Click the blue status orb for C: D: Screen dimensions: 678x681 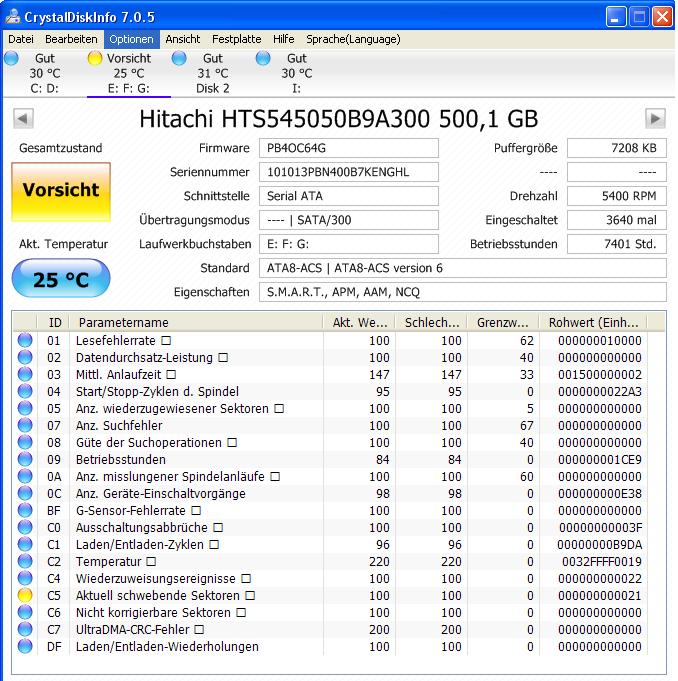click(11, 58)
